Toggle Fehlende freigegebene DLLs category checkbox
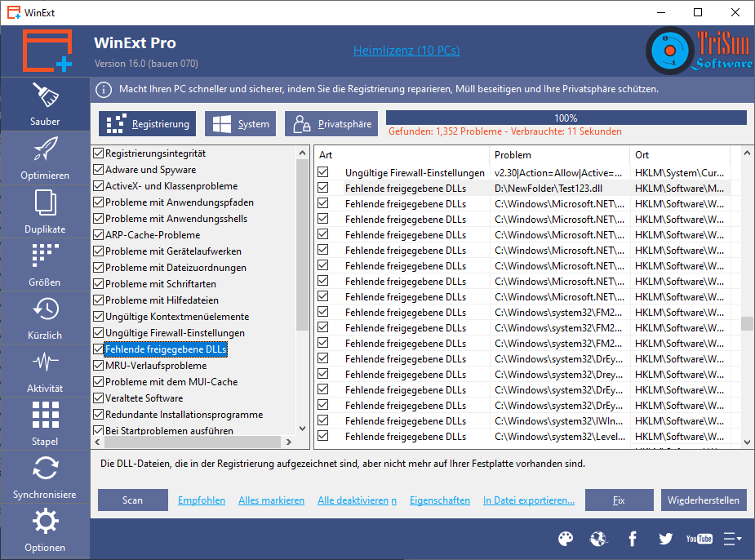The width and height of the screenshot is (755, 560). (98, 349)
